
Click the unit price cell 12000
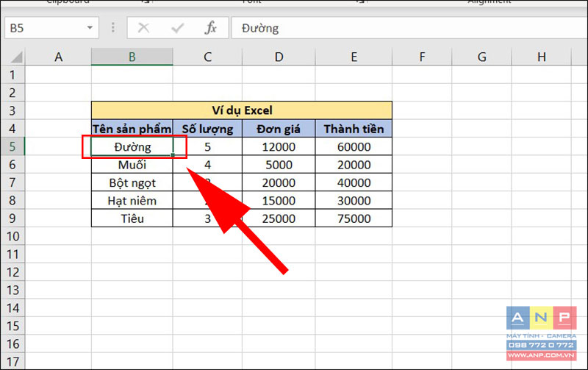click(x=279, y=146)
